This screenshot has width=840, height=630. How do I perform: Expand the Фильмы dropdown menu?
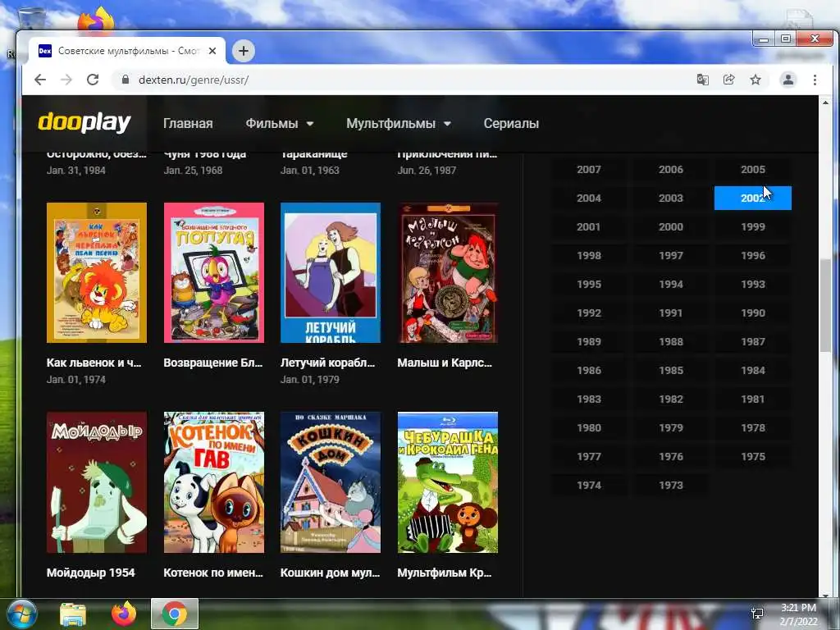[x=279, y=123]
